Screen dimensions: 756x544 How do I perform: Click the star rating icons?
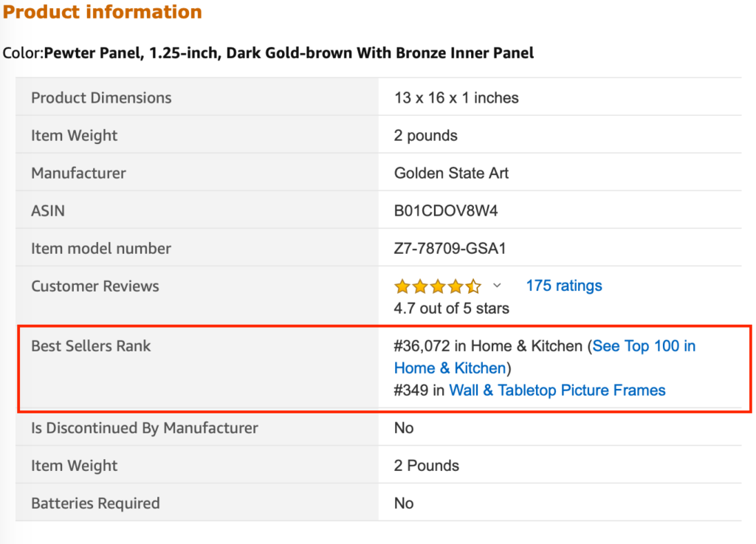coord(438,286)
